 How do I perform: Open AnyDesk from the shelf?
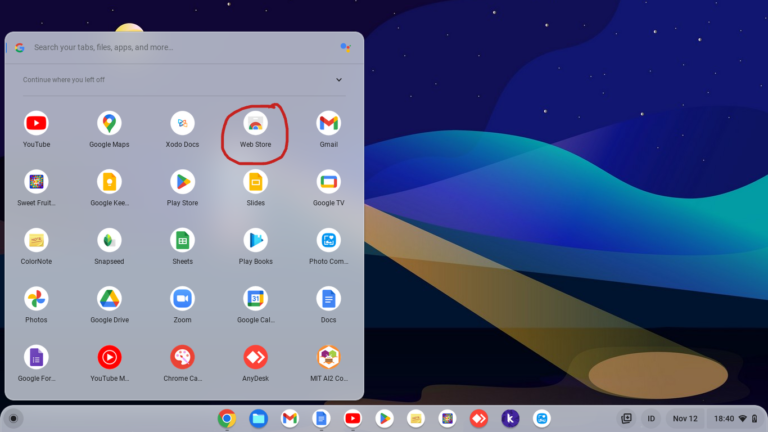(479, 418)
